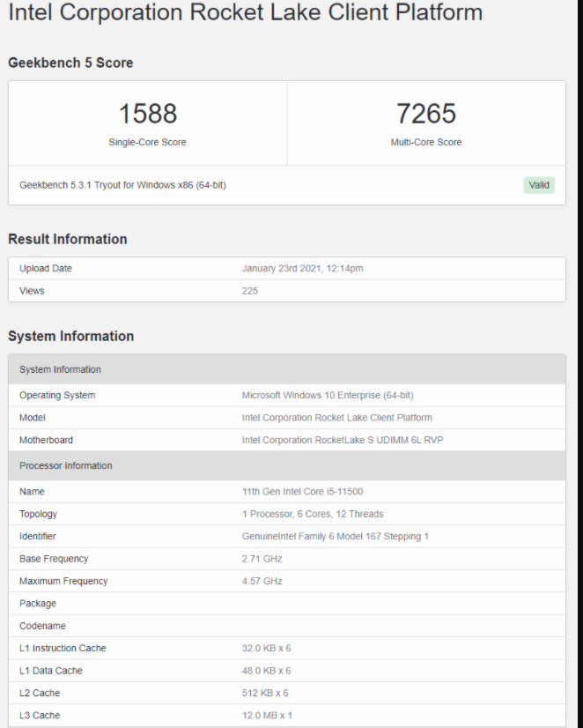This screenshot has height=728, width=583.
Task: Select the 512 KB x 6 value
Action: click(265, 693)
